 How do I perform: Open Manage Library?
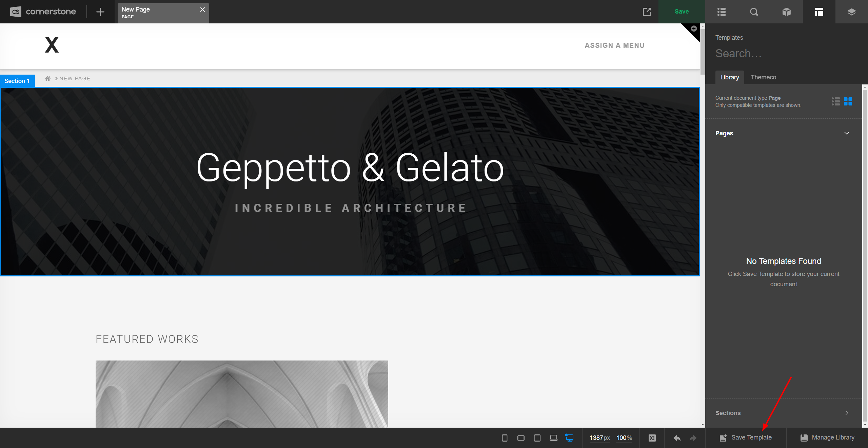tap(827, 437)
